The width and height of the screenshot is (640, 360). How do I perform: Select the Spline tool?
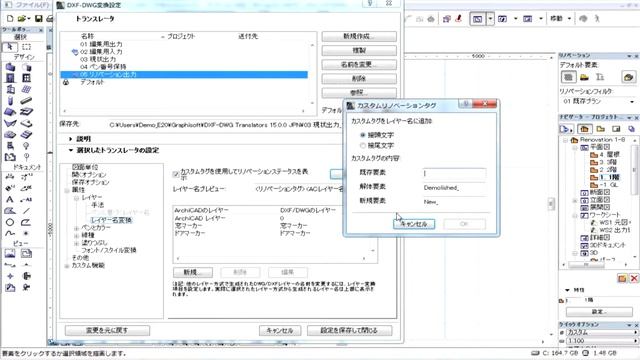(10, 234)
